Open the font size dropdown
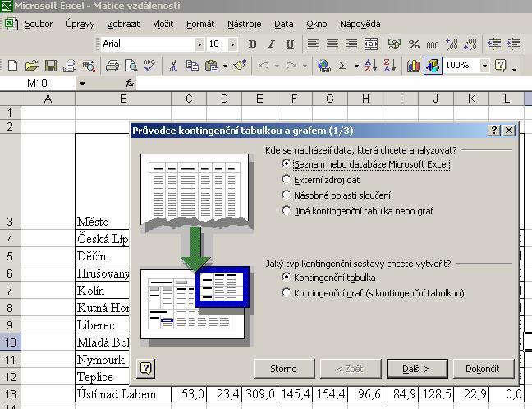Viewport: 532px width, 409px height. coord(232,44)
